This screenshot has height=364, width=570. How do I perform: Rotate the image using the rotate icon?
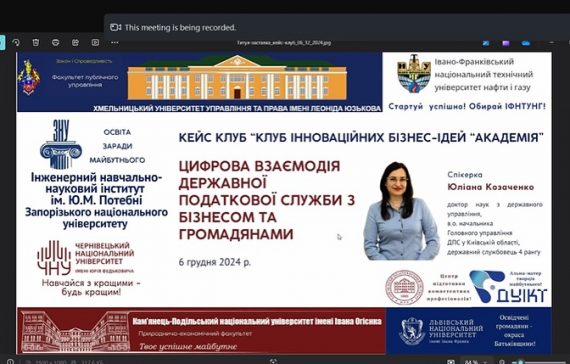pos(16,43)
